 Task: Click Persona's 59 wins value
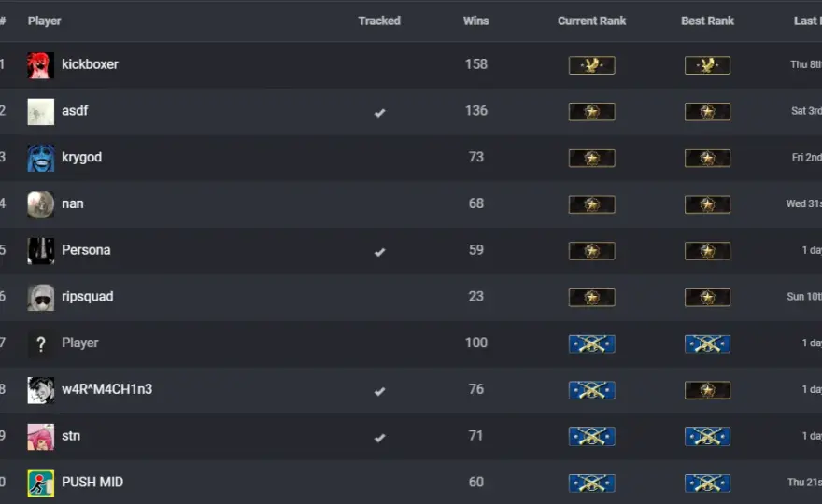point(476,250)
